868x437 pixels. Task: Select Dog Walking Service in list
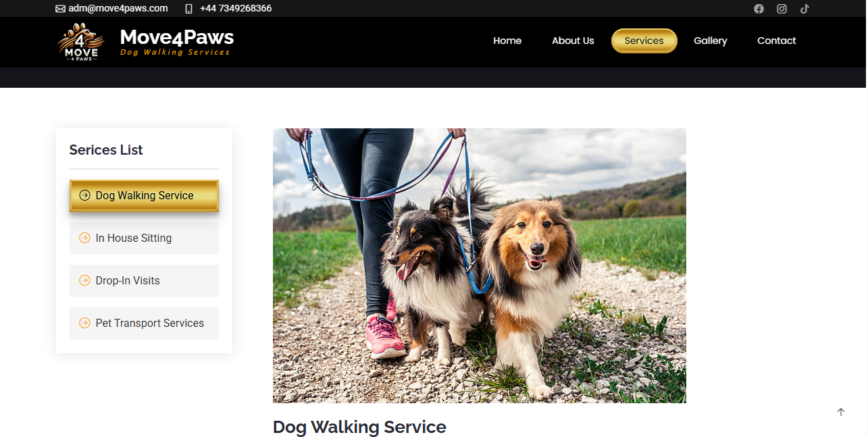(x=144, y=195)
